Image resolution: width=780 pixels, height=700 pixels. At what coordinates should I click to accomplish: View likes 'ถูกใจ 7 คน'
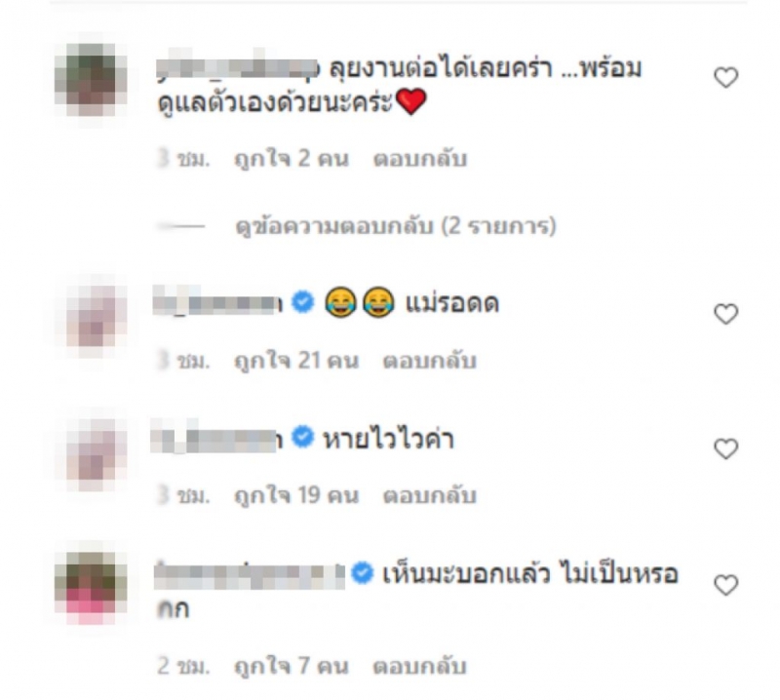pos(292,667)
